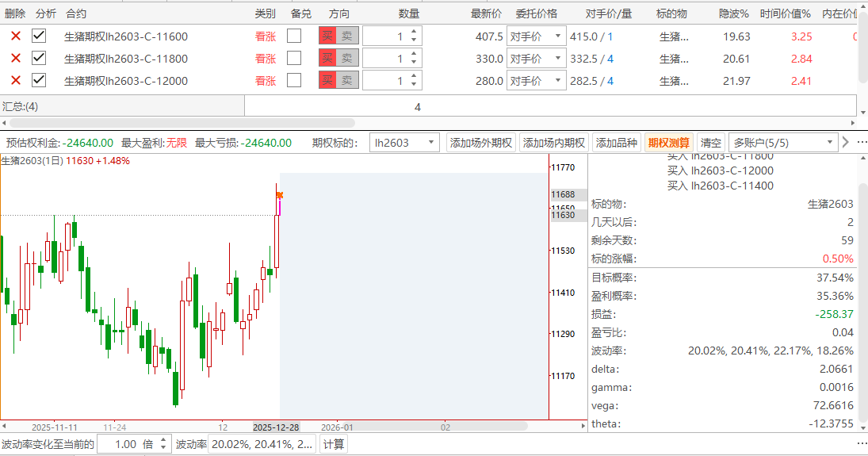868x456 pixels.
Task: Uncheck analysis checkbox for lh2603-C-11600
Action: point(39,36)
